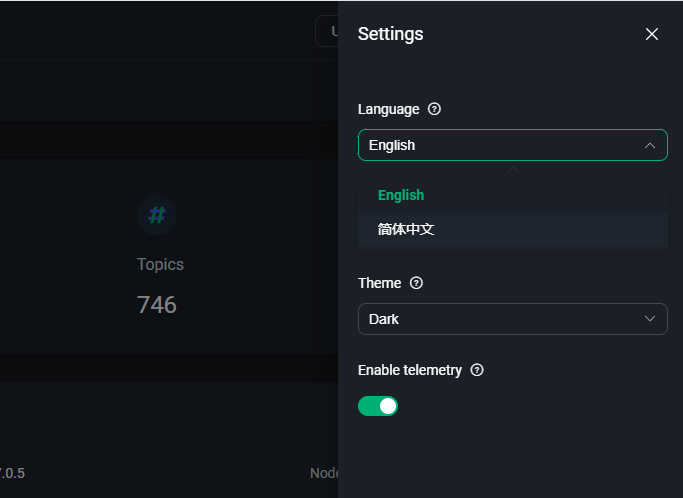Click the Topics hash icon
The height and width of the screenshot is (498, 683).
tap(157, 214)
